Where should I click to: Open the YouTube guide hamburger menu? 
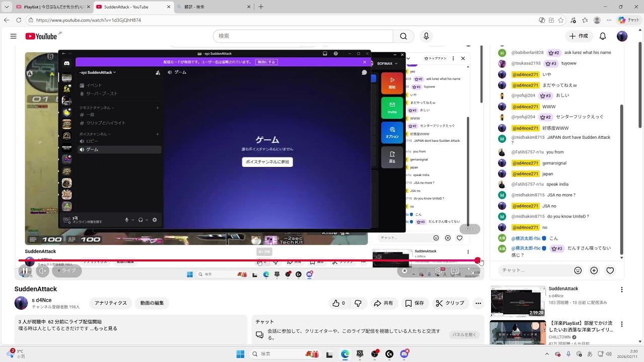(14, 36)
